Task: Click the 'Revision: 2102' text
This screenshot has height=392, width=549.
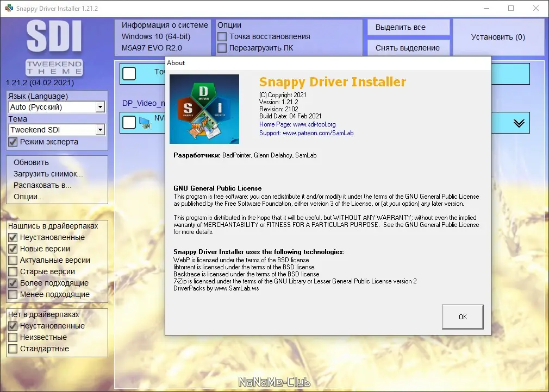Action: (279, 109)
